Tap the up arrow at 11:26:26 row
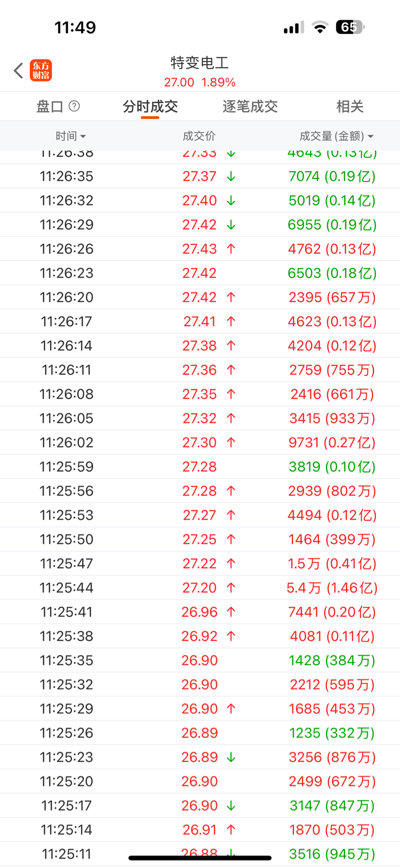Image resolution: width=400 pixels, height=868 pixels. [231, 249]
